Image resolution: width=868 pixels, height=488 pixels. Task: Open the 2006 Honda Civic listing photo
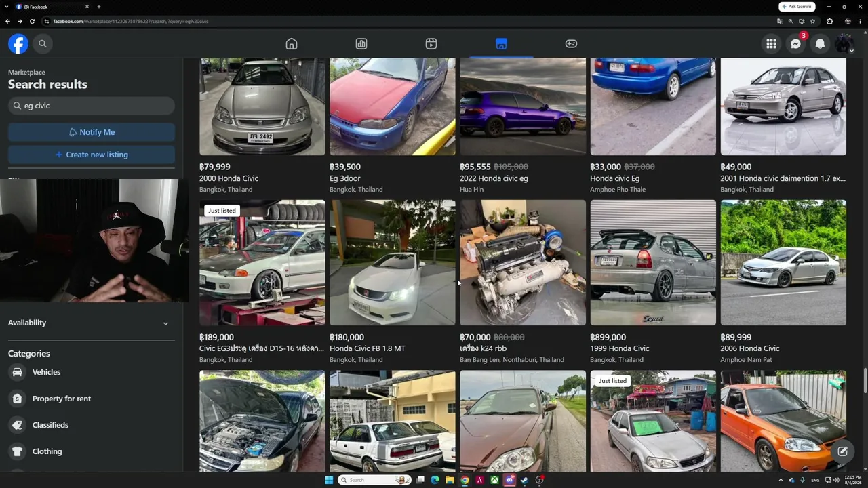[x=783, y=262]
